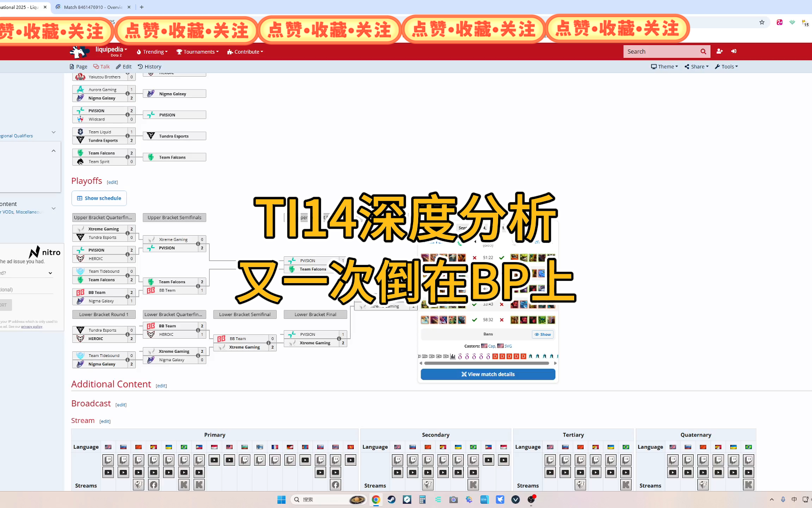This screenshot has height=508, width=812.
Task: Expand the Regional Qualifiers sidebar section
Action: pyautogui.click(x=54, y=132)
